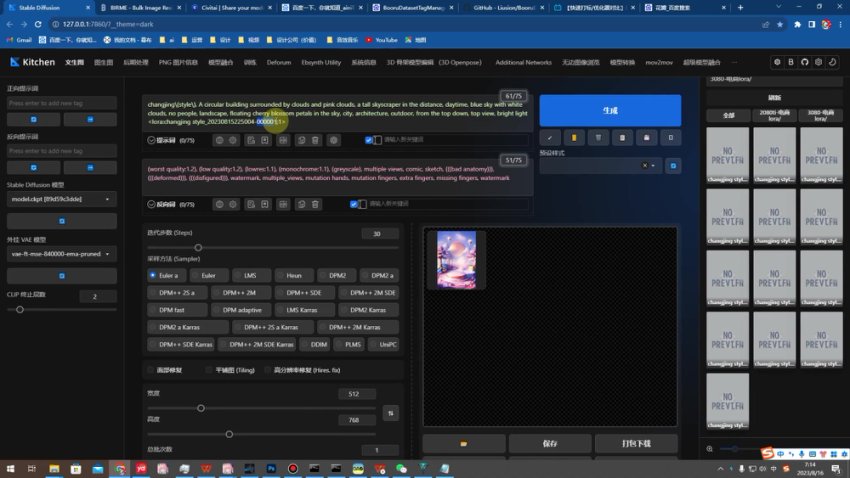The width and height of the screenshot is (850, 478).
Task: Open the Additional Networks tab
Action: pos(523,62)
